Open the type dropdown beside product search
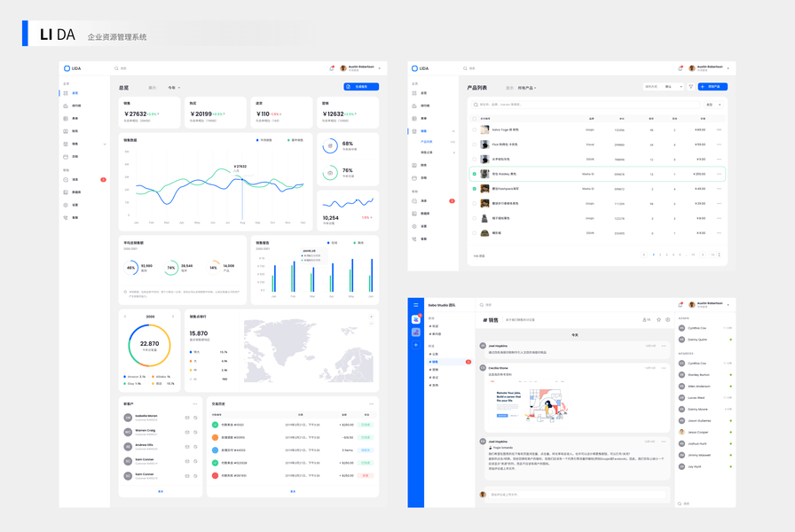This screenshot has height=532, width=795. (713, 105)
